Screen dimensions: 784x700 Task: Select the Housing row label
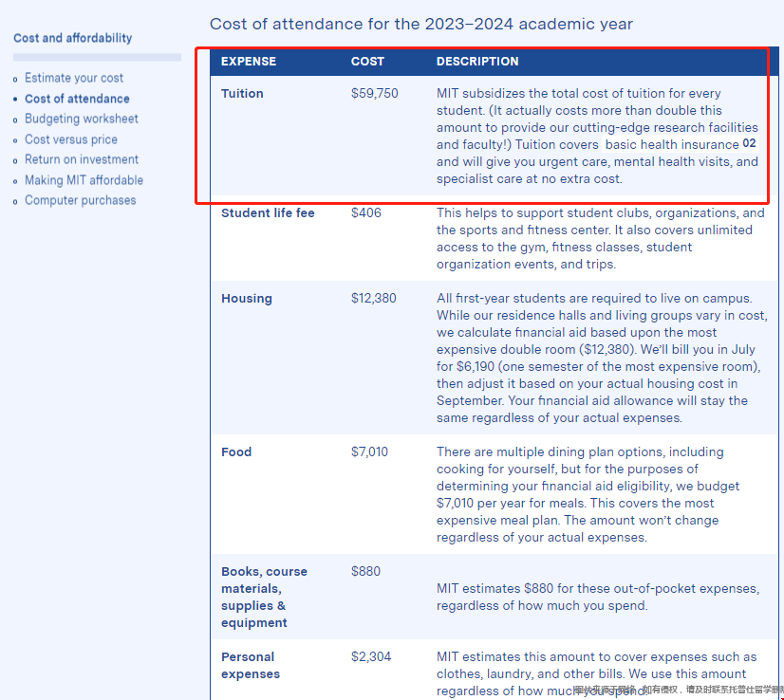(247, 298)
